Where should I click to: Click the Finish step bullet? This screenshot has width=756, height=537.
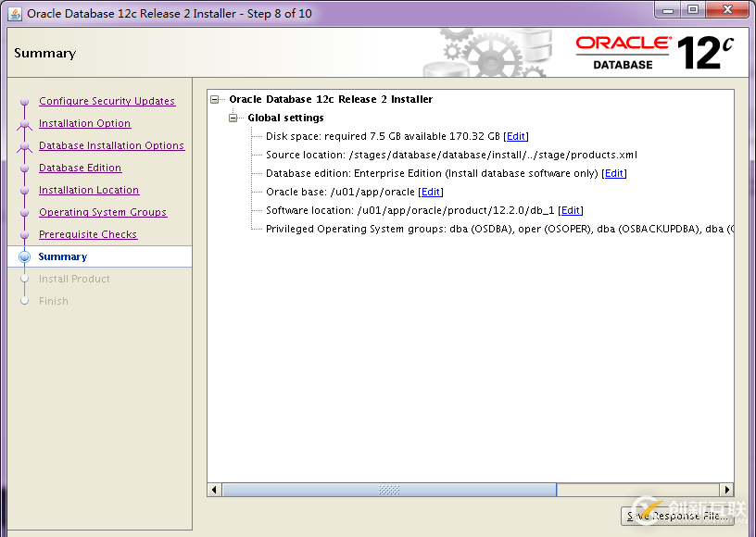click(25, 301)
